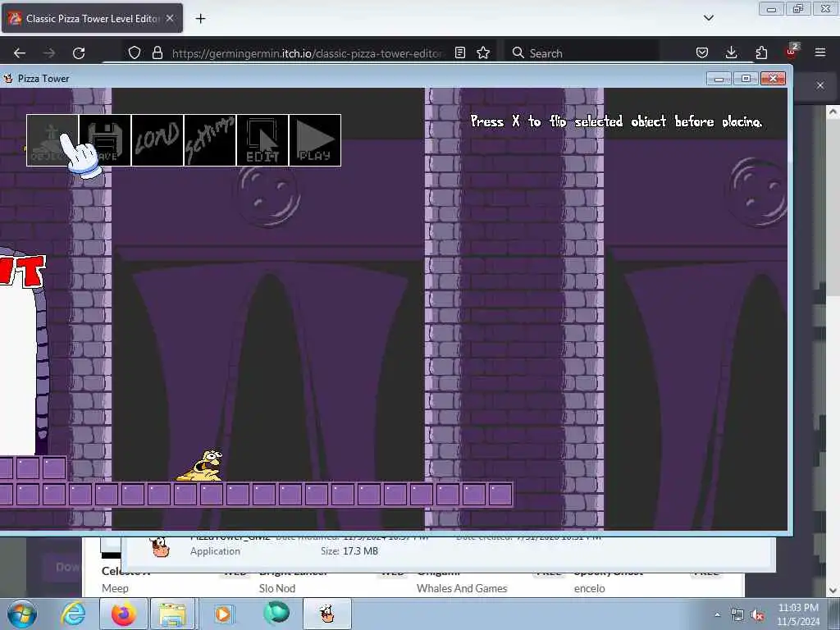View site security padlock info

click(157, 53)
